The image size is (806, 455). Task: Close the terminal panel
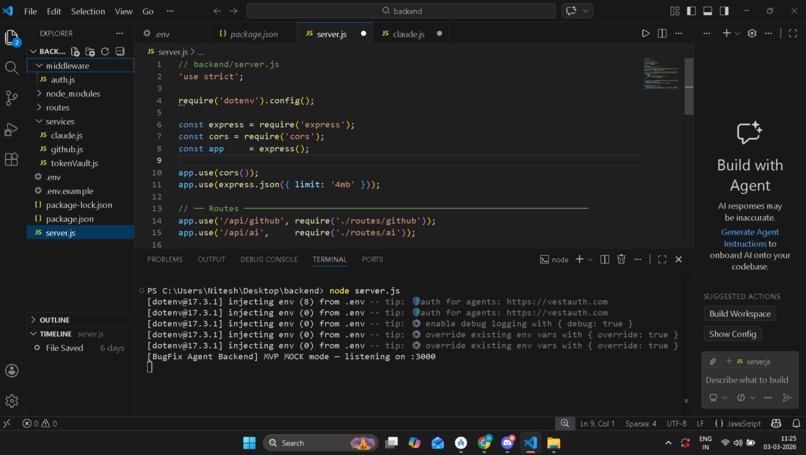pos(679,259)
